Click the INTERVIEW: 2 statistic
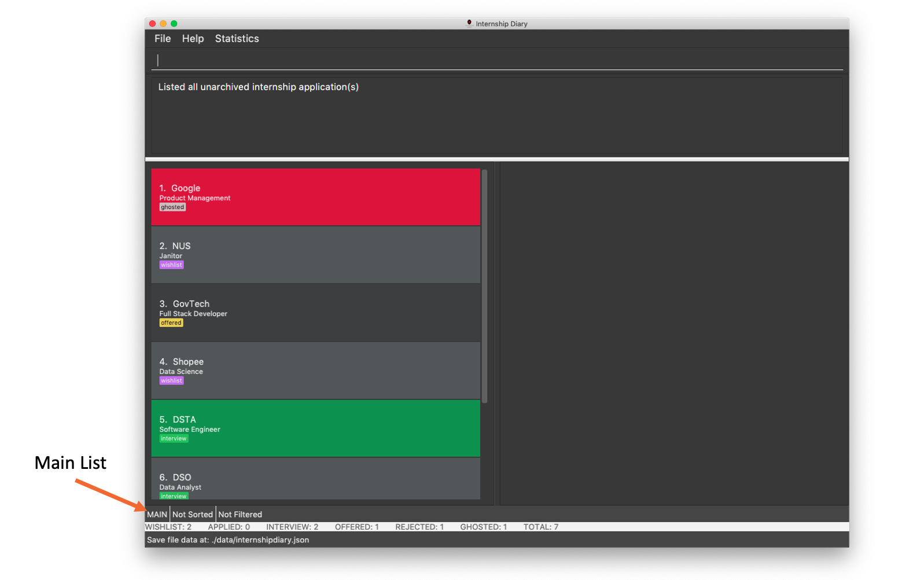This screenshot has height=580, width=924. 292,527
